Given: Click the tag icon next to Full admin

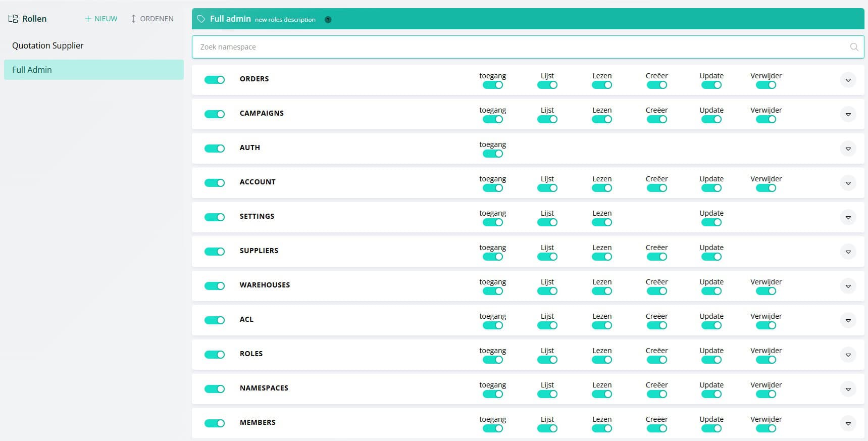Looking at the screenshot, I should (x=201, y=19).
